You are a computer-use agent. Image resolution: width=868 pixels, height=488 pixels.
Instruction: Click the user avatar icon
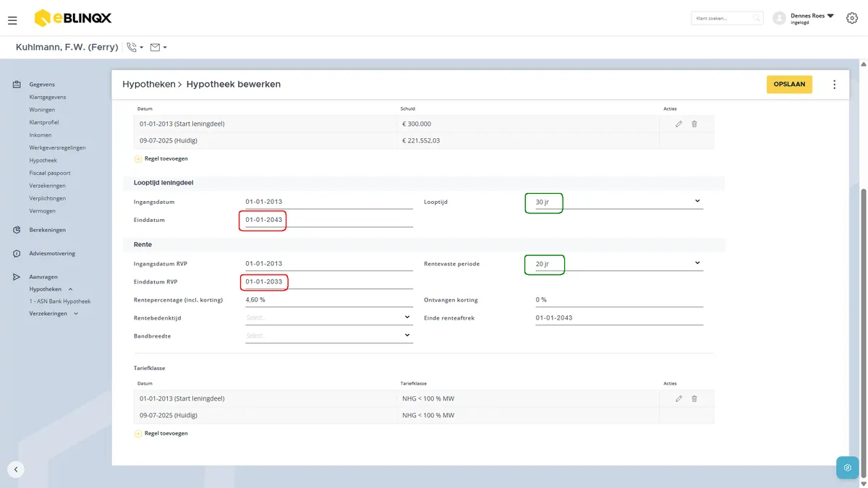(779, 18)
